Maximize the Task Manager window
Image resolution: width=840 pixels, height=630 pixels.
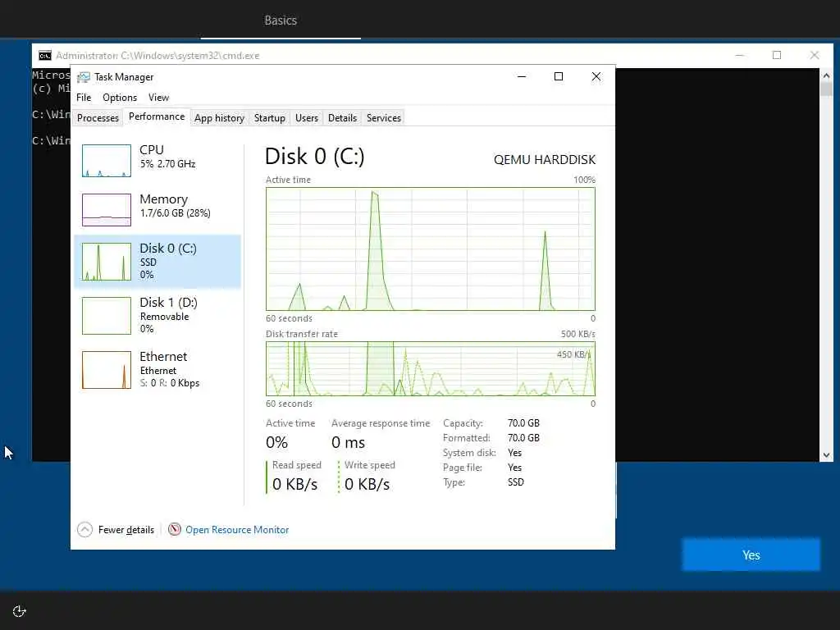[x=558, y=76]
